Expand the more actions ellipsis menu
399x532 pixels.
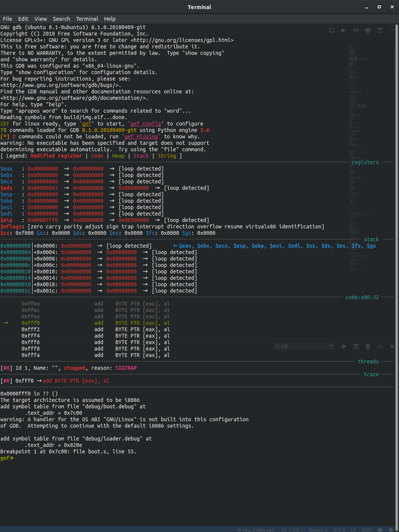tap(392, 30)
